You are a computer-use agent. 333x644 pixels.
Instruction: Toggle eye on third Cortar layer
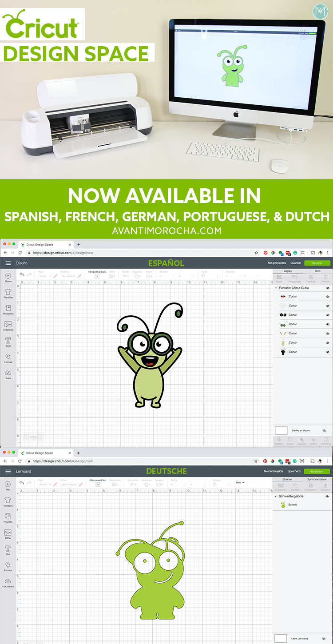click(328, 315)
